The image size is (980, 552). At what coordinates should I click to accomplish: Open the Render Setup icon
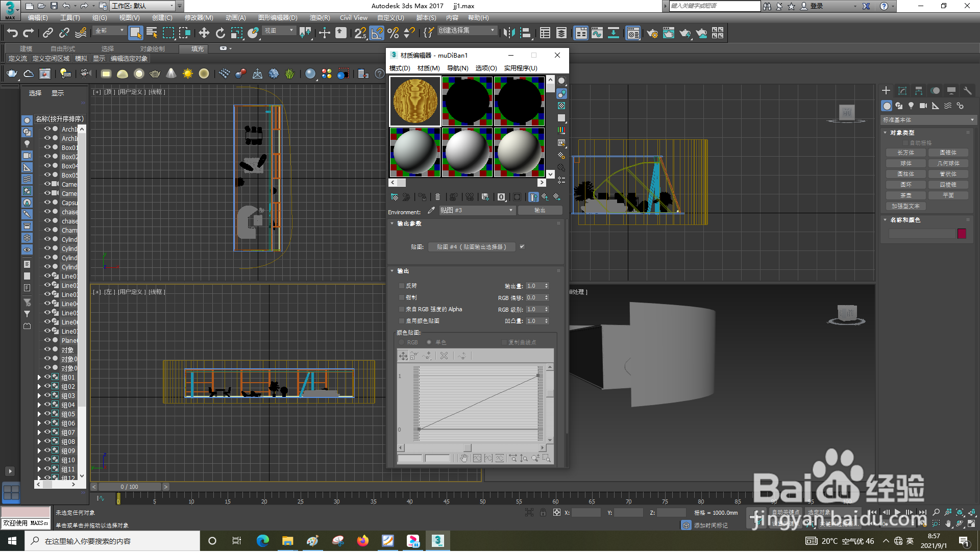point(652,33)
